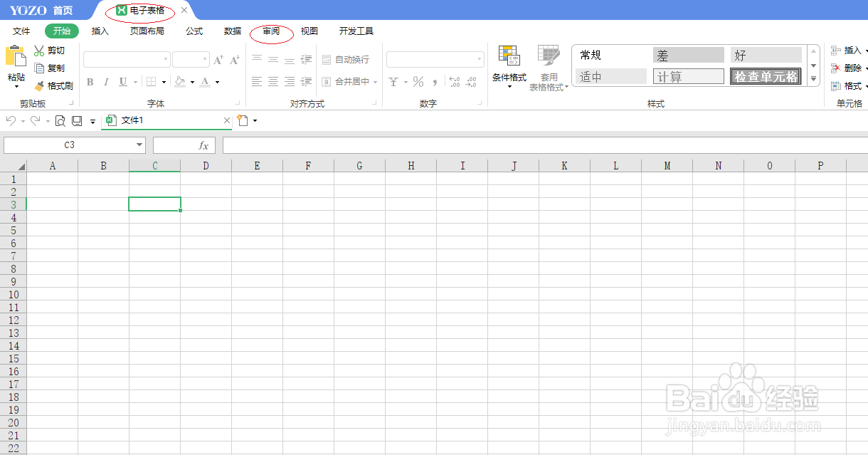
Task: Open the File (文件) menu
Action: tap(21, 31)
